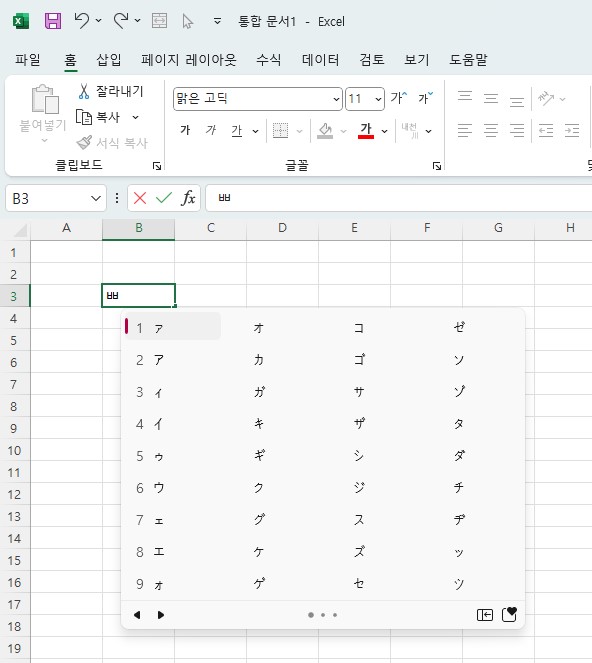Click center align icon
The width and height of the screenshot is (592, 663).
[x=491, y=131]
